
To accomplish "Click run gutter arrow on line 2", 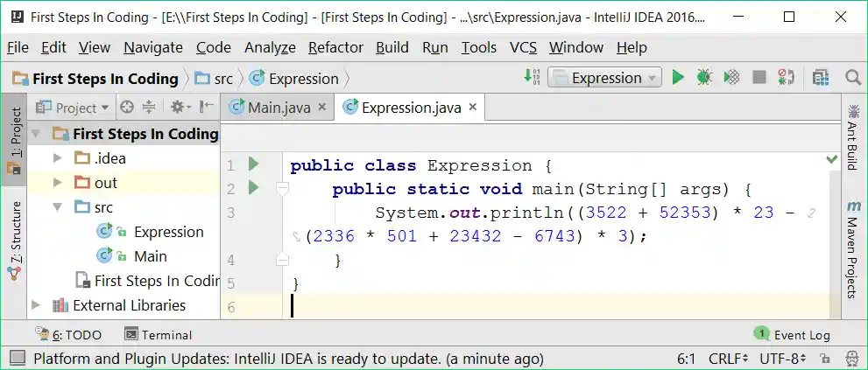I will [x=253, y=187].
